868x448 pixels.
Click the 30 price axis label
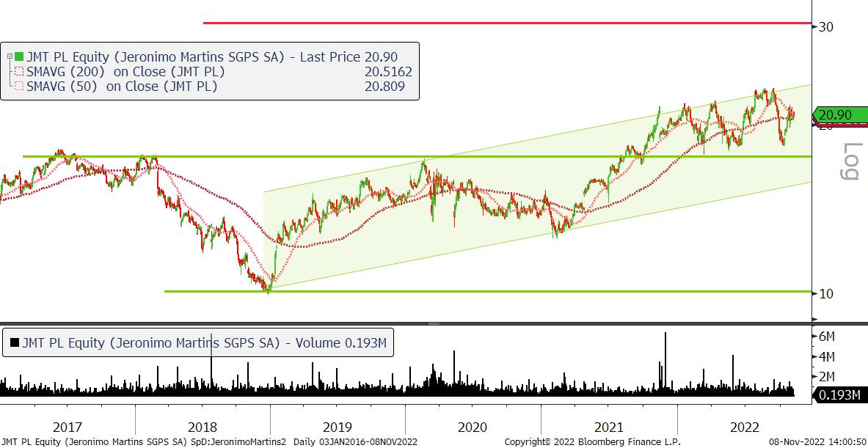pyautogui.click(x=826, y=26)
